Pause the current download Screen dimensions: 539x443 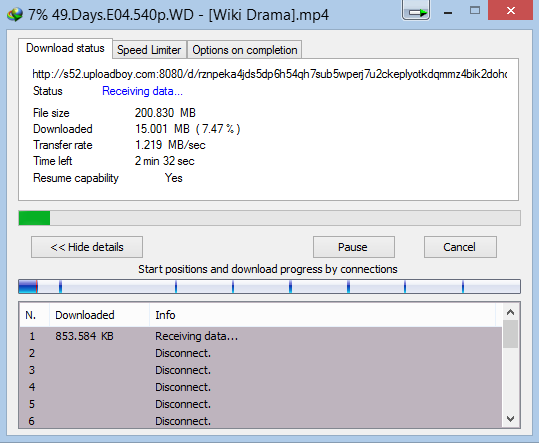tap(354, 247)
